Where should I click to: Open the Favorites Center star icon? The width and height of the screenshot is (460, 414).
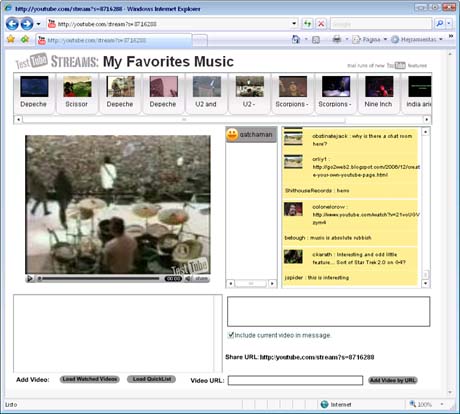[x=11, y=39]
